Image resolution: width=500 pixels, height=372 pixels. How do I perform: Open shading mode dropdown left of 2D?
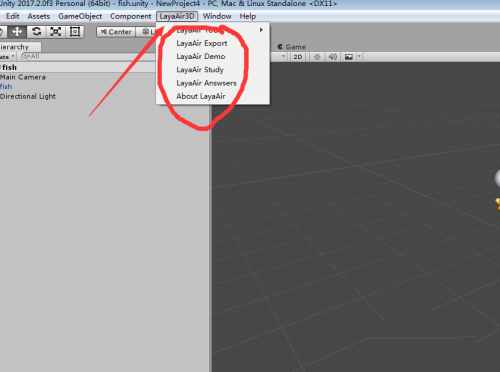click(x=283, y=57)
